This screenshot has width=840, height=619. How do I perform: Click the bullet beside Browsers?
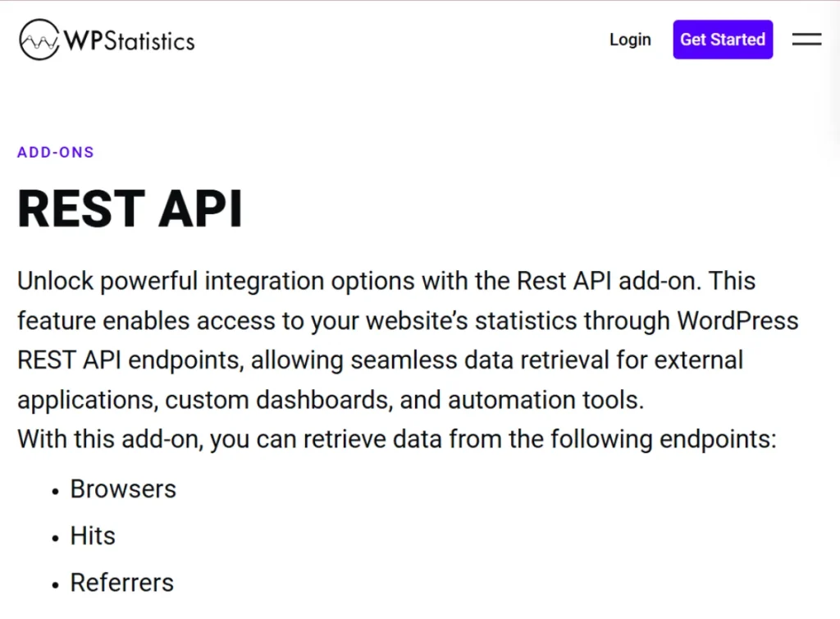click(x=54, y=490)
